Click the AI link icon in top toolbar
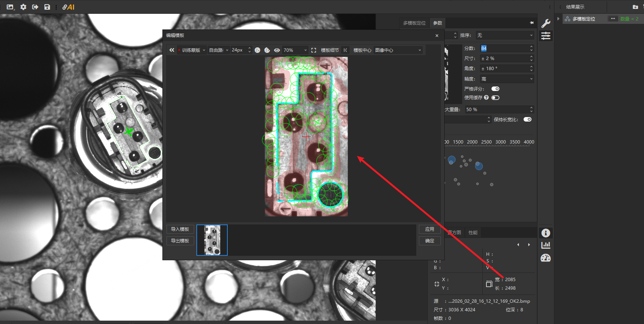The height and width of the screenshot is (324, 644). 68,7
